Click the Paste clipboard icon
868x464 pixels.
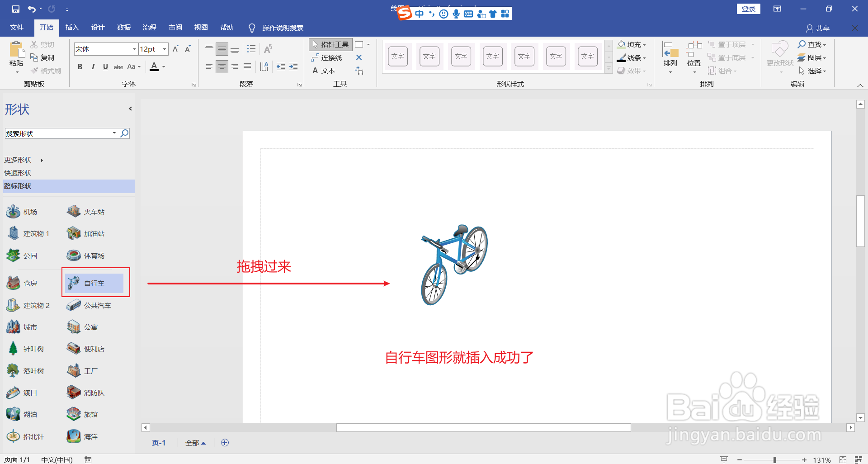(16, 49)
